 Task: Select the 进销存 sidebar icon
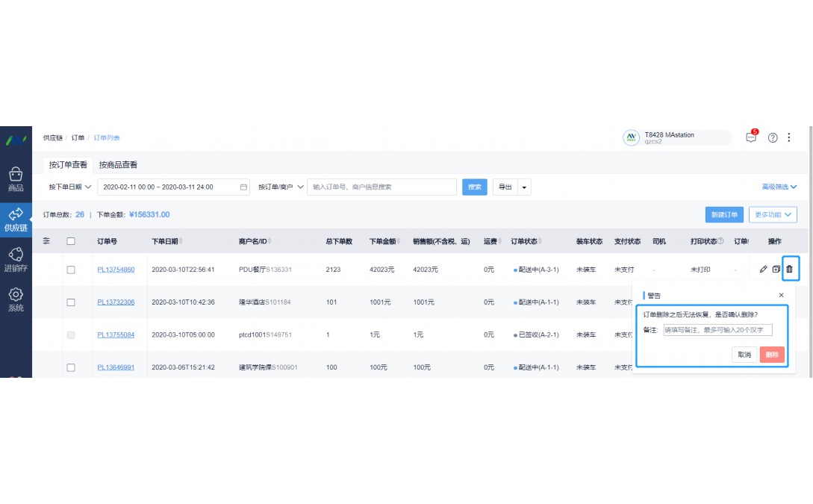(16, 259)
